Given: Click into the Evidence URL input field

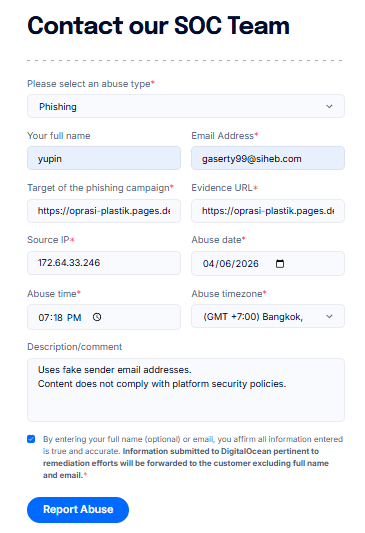Looking at the screenshot, I should [x=268, y=211].
